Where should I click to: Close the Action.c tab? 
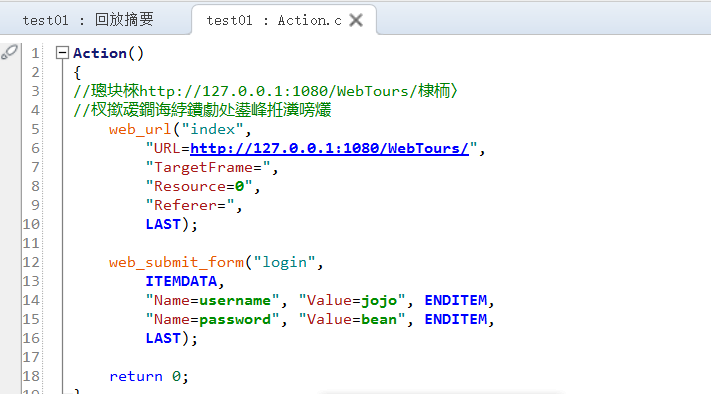(356, 20)
